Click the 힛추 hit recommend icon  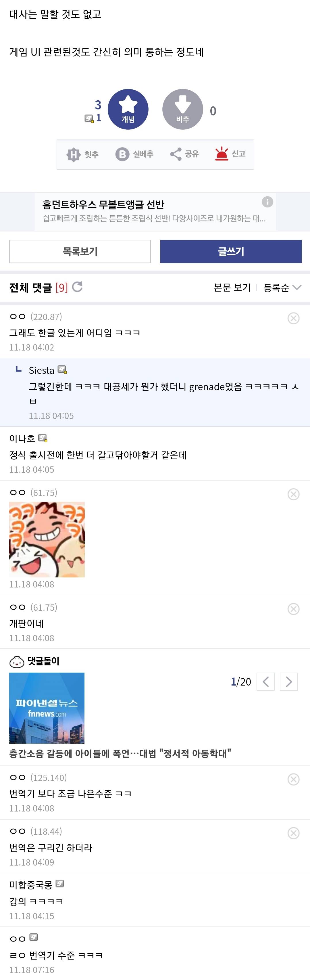point(82,154)
